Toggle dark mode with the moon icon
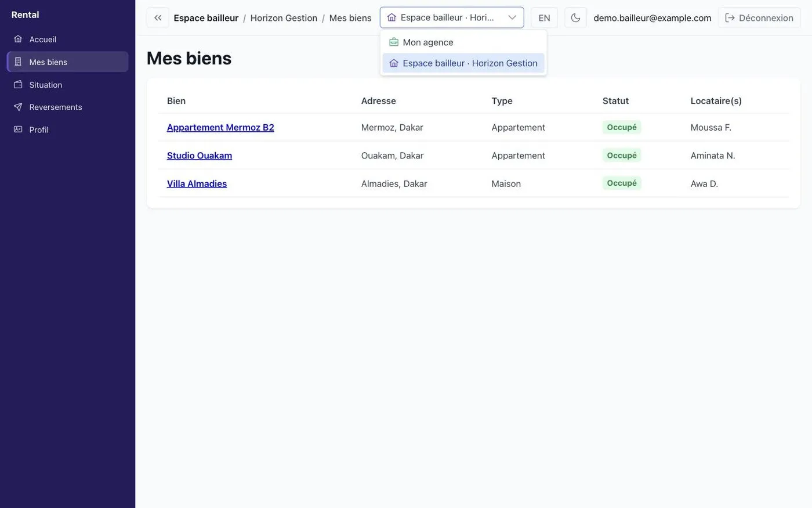Viewport: 812px width, 508px height. click(x=575, y=17)
